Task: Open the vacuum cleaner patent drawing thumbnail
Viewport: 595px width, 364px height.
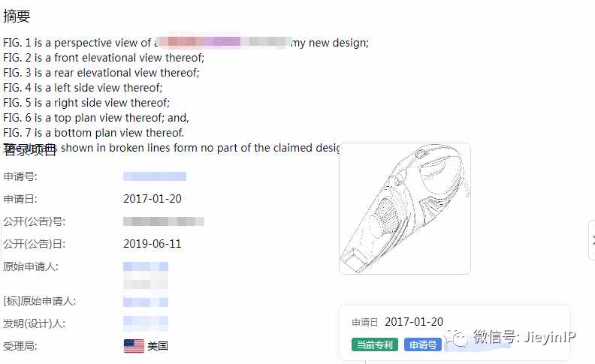Action: [404, 208]
